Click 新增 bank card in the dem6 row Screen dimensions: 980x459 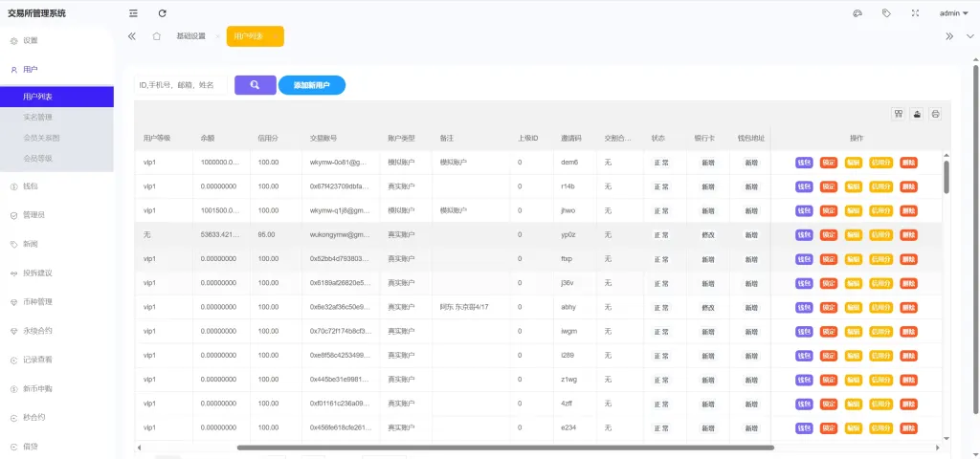tap(708, 163)
